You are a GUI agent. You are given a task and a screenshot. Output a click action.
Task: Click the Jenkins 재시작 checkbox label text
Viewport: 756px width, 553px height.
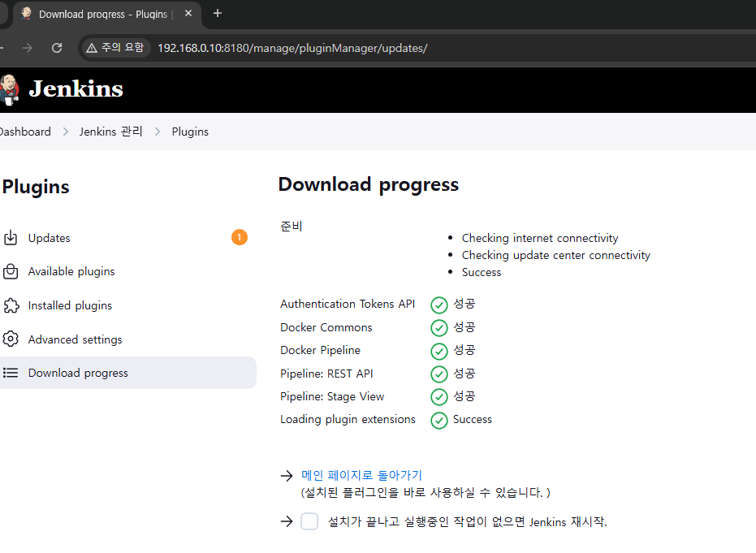click(x=467, y=521)
